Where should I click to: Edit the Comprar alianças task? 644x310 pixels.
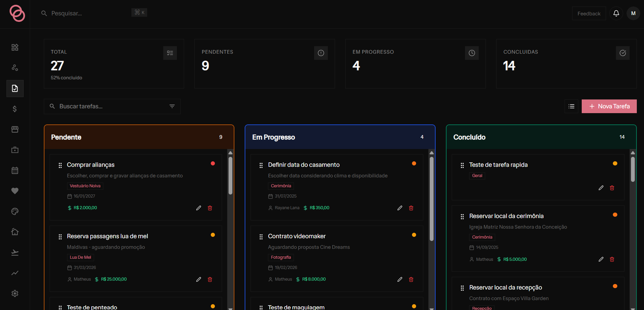click(x=198, y=208)
